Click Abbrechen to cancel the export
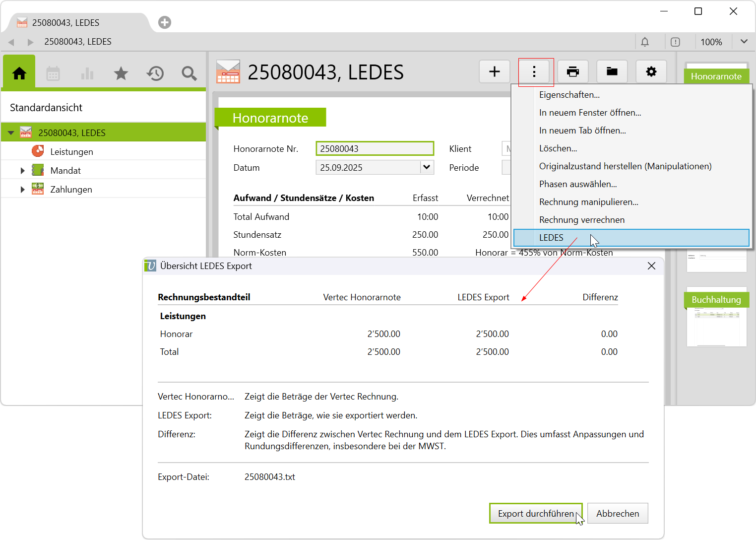Screen dimensions: 756x540 coord(617,513)
